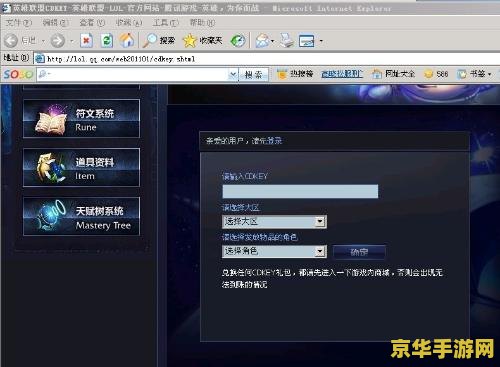Open the 收藏(A) menu
The height and width of the screenshot is (367, 500).
[x=129, y=23]
